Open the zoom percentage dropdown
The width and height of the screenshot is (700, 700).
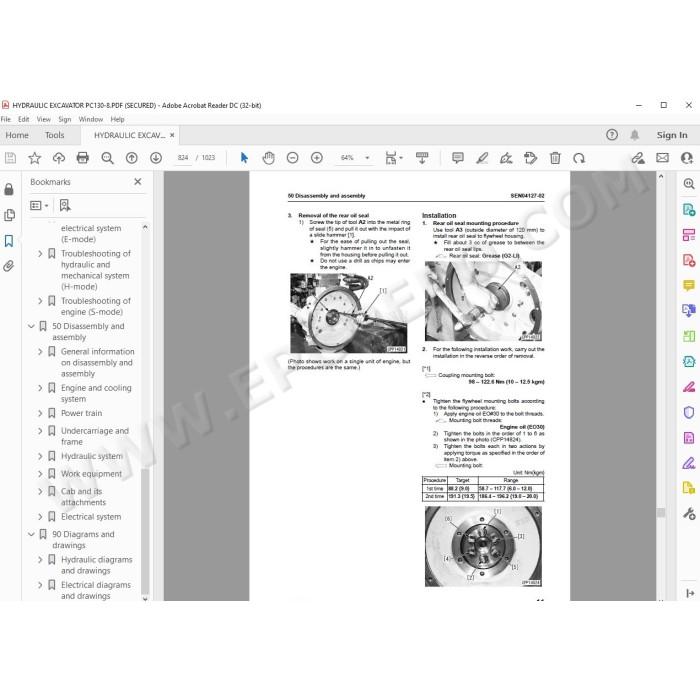coord(367,158)
